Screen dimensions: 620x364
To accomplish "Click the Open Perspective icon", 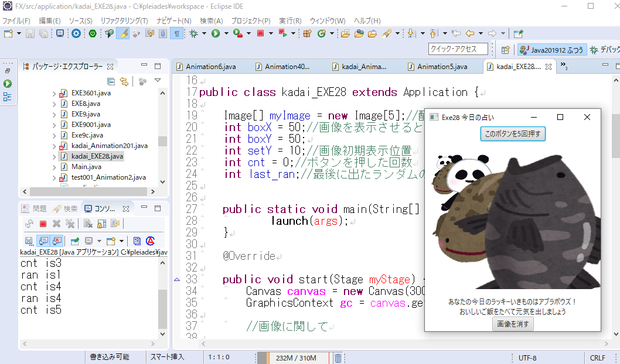I will click(506, 50).
